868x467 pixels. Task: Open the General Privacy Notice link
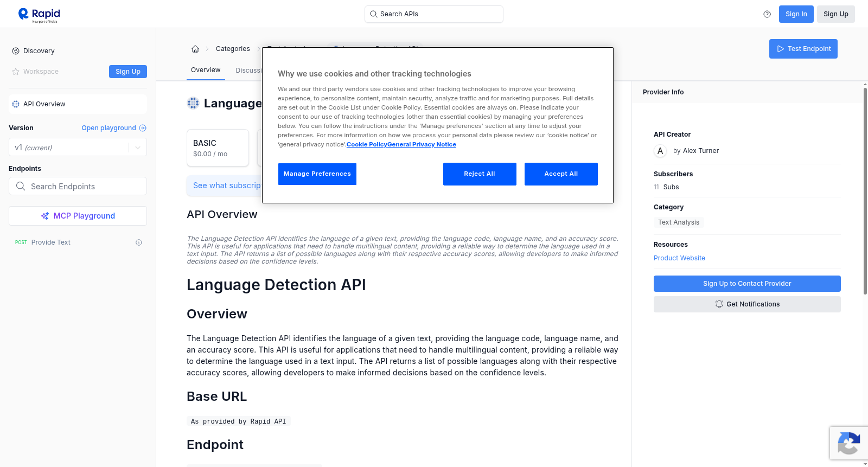tap(422, 144)
